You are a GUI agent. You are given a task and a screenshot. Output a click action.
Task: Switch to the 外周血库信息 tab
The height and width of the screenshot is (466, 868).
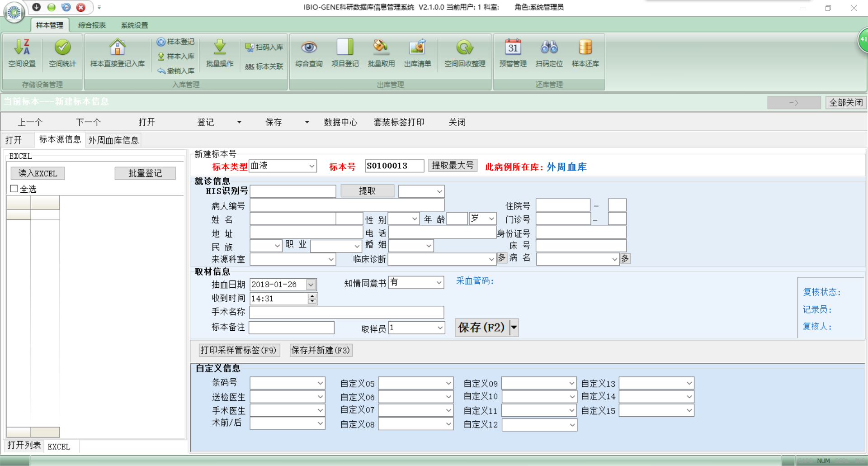[113, 140]
